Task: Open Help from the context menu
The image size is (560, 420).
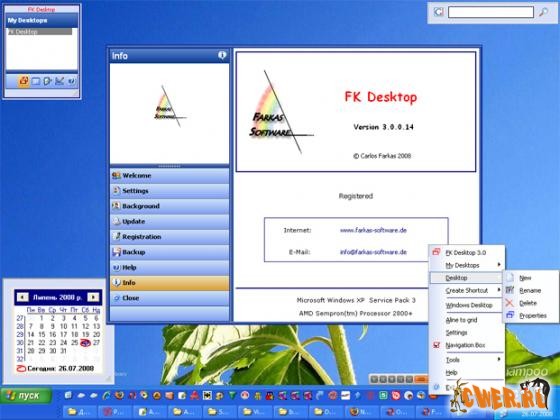Action: coord(466,372)
